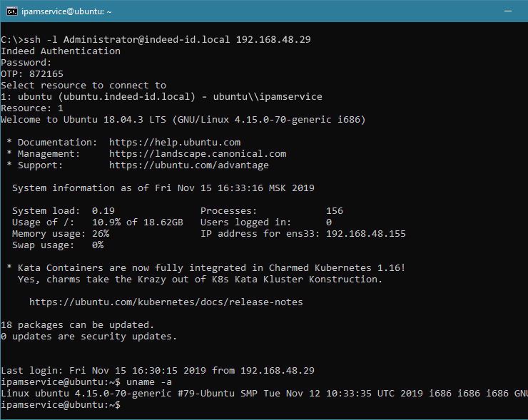This screenshot has height=420, width=528.
Task: Click the 'Resource: 1' line
Action: point(32,108)
